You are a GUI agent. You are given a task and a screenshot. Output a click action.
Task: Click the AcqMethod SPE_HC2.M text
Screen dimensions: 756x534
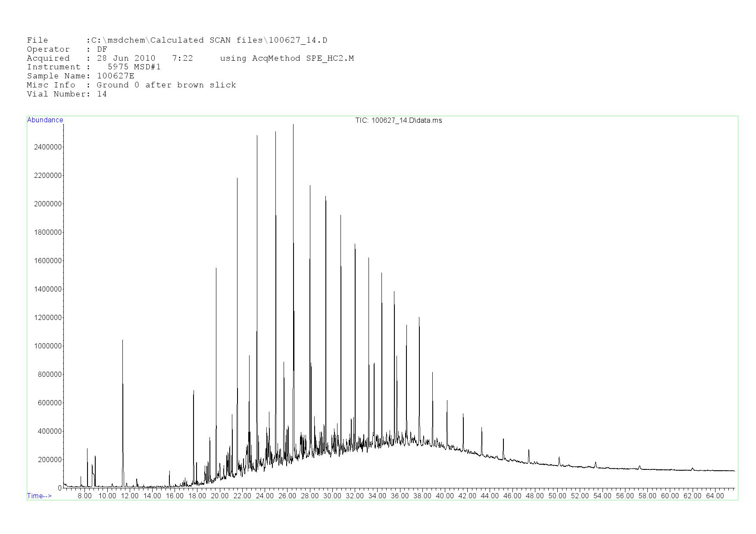point(287,58)
